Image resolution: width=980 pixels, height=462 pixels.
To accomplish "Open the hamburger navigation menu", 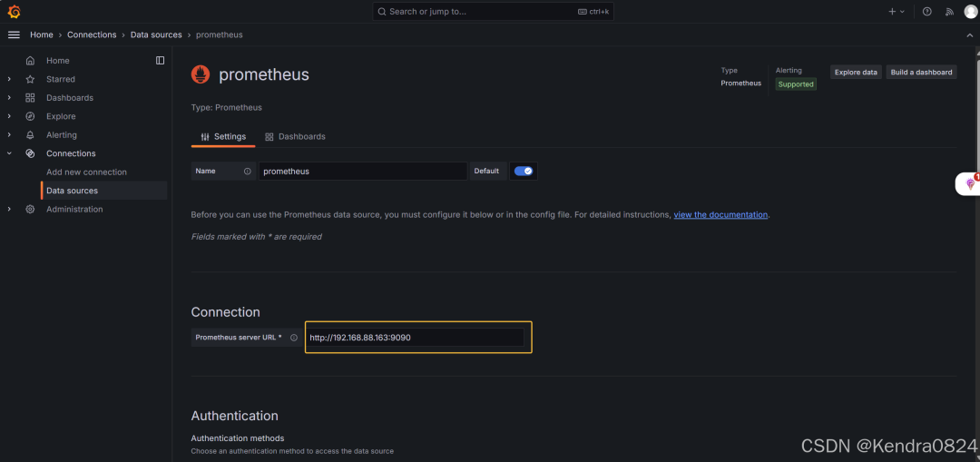I will click(x=14, y=35).
